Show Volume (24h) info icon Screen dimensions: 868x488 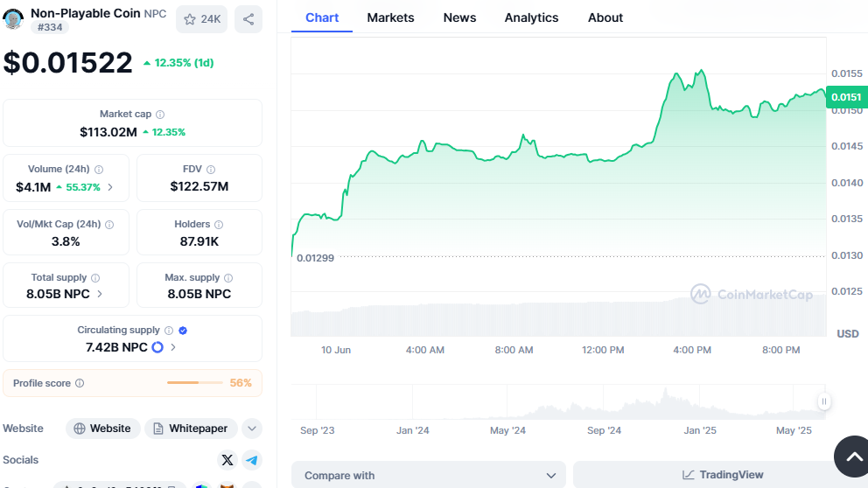click(x=99, y=170)
